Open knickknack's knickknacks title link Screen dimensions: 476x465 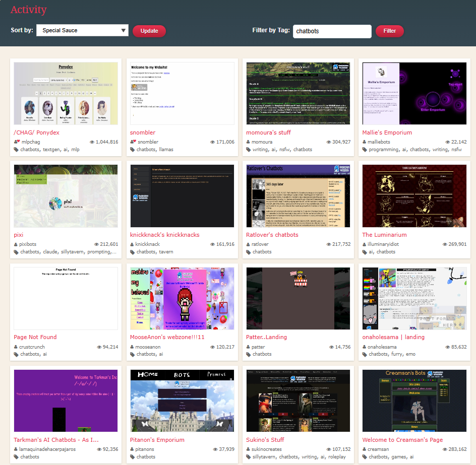(x=165, y=235)
